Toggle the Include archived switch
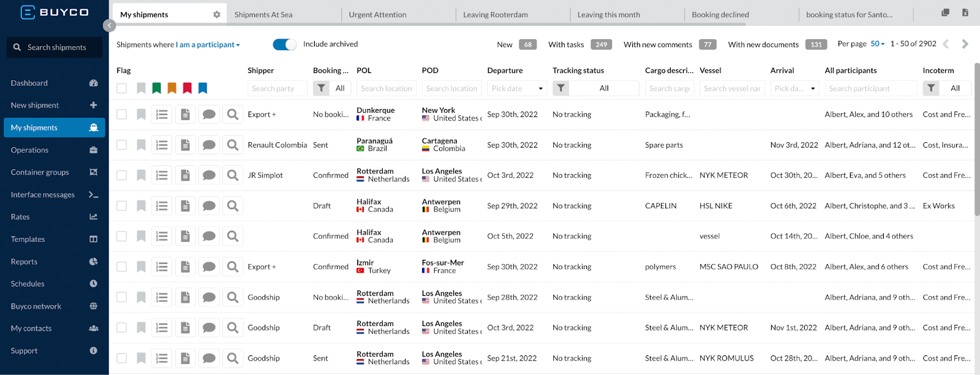 (x=285, y=44)
